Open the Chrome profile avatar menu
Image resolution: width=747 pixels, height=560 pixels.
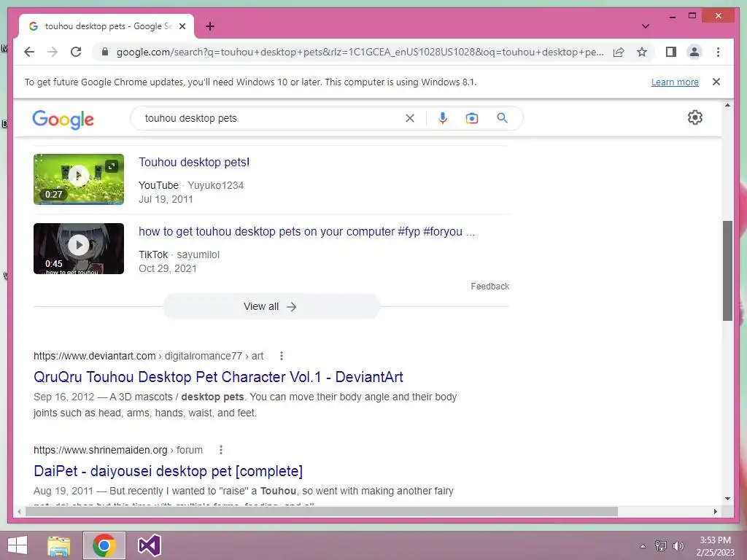694,52
